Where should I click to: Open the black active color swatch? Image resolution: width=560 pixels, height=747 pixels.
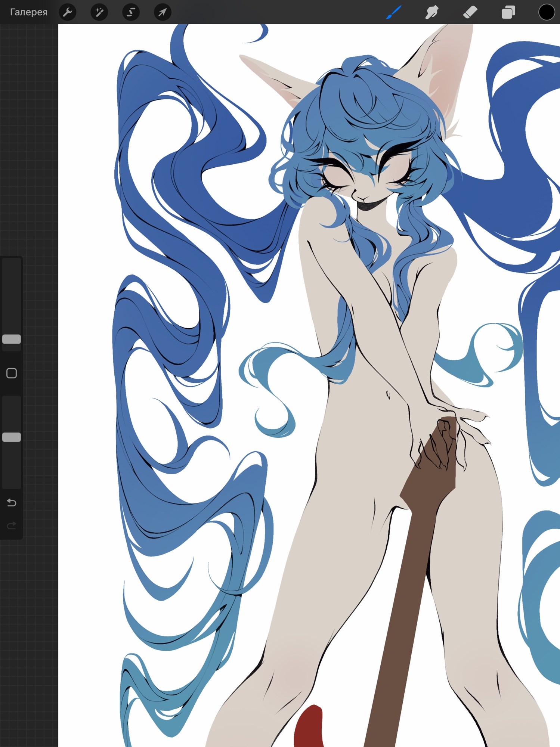click(x=546, y=12)
